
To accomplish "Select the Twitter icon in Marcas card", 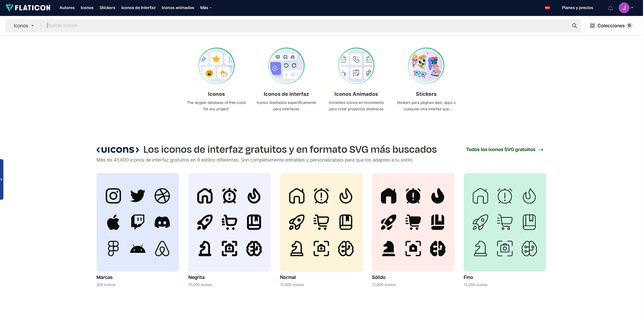I will click(137, 196).
